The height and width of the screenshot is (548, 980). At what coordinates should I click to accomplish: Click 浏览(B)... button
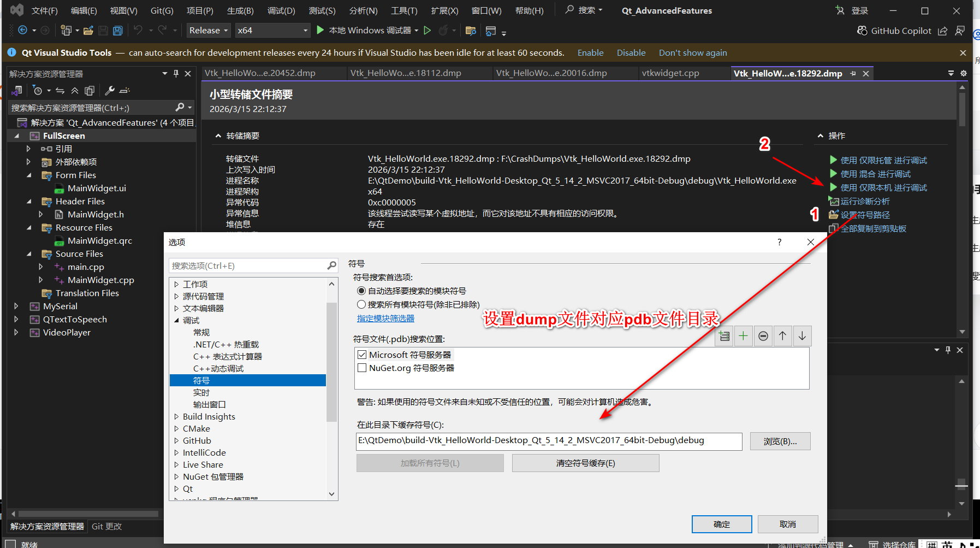point(780,441)
